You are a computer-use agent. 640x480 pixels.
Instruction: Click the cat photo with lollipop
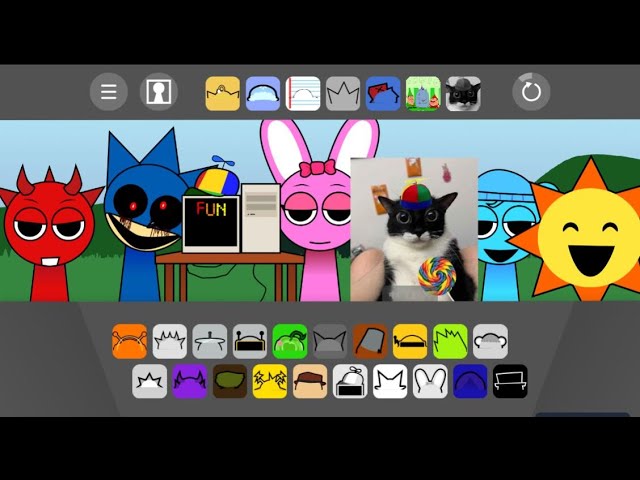414,229
